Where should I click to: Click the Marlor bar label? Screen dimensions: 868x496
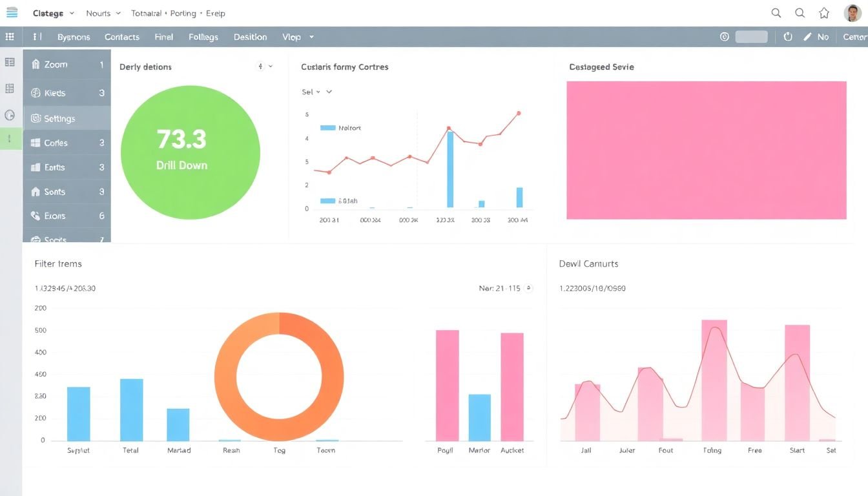[479, 450]
